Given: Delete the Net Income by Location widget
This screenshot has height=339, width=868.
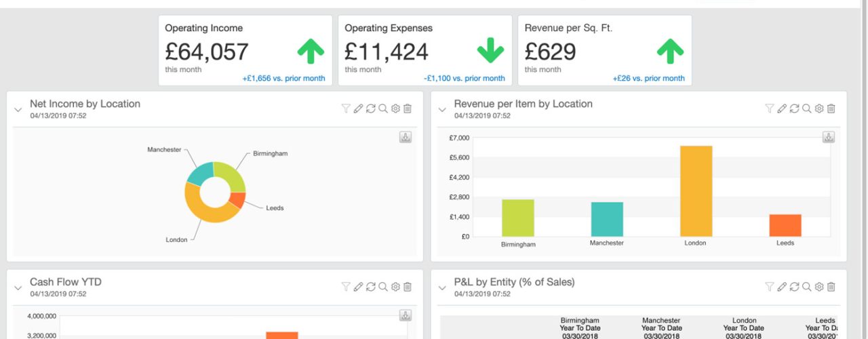Looking at the screenshot, I should coord(408,108).
